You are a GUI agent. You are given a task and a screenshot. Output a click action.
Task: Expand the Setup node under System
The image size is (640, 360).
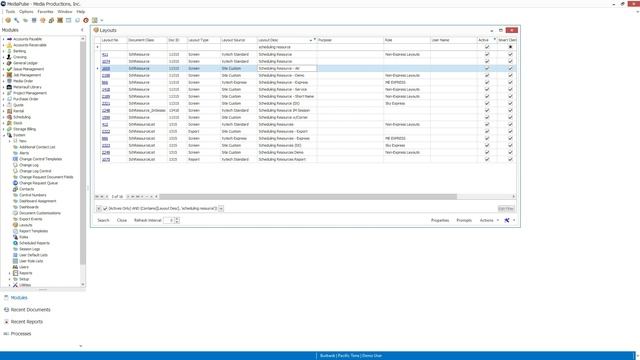[10, 279]
